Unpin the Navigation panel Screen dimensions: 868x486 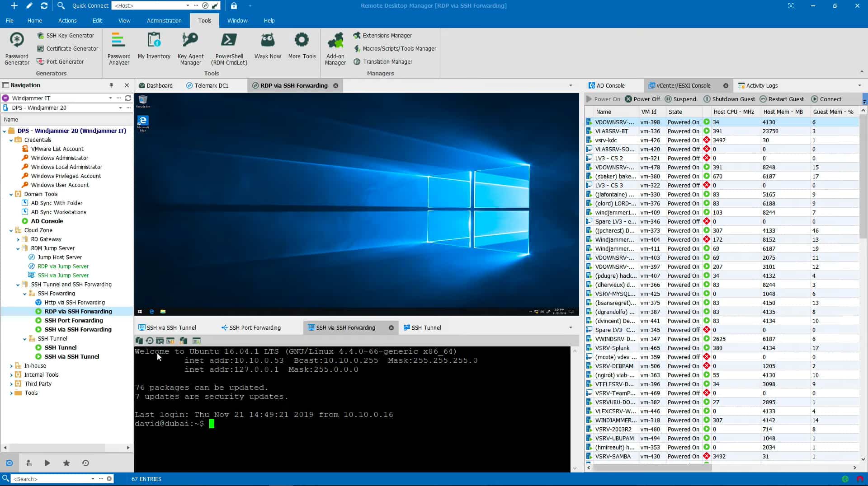click(x=111, y=85)
